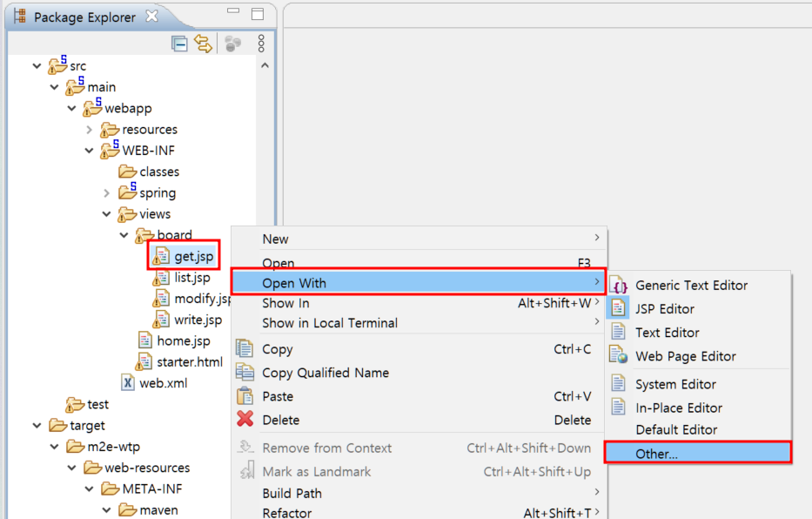Image resolution: width=812 pixels, height=519 pixels.
Task: Choose Show in Local Terminal
Action: pos(419,323)
